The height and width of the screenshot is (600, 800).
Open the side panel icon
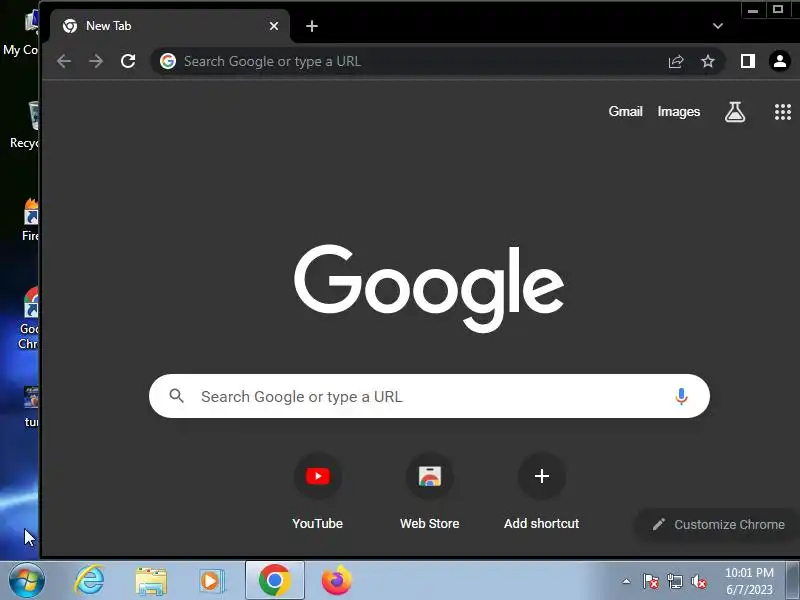click(747, 61)
